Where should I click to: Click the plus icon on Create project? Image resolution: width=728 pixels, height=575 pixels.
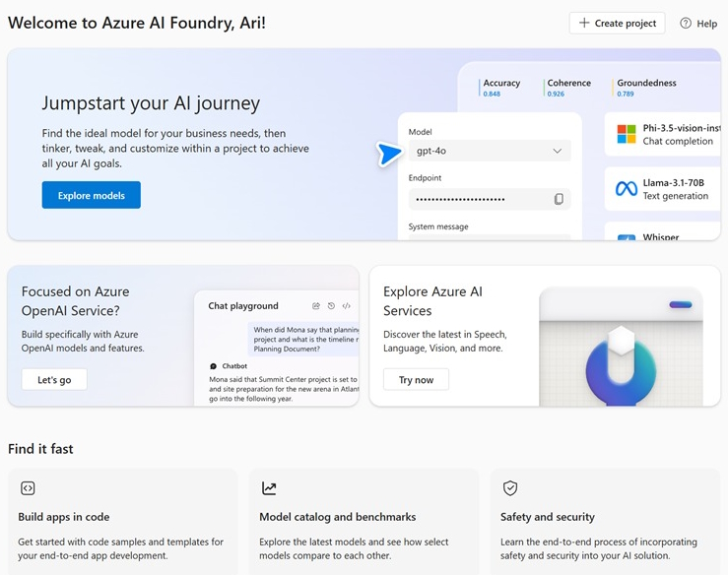584,23
